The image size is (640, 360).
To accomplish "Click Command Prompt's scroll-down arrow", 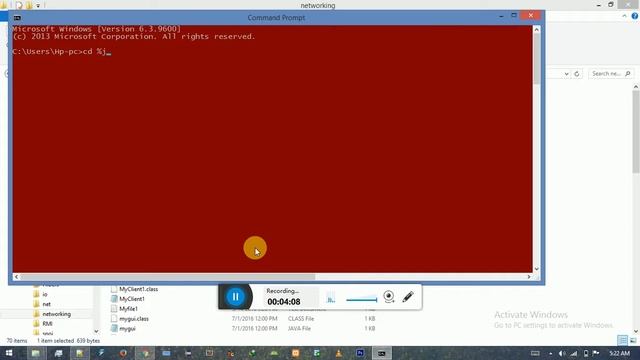I will (x=536, y=269).
